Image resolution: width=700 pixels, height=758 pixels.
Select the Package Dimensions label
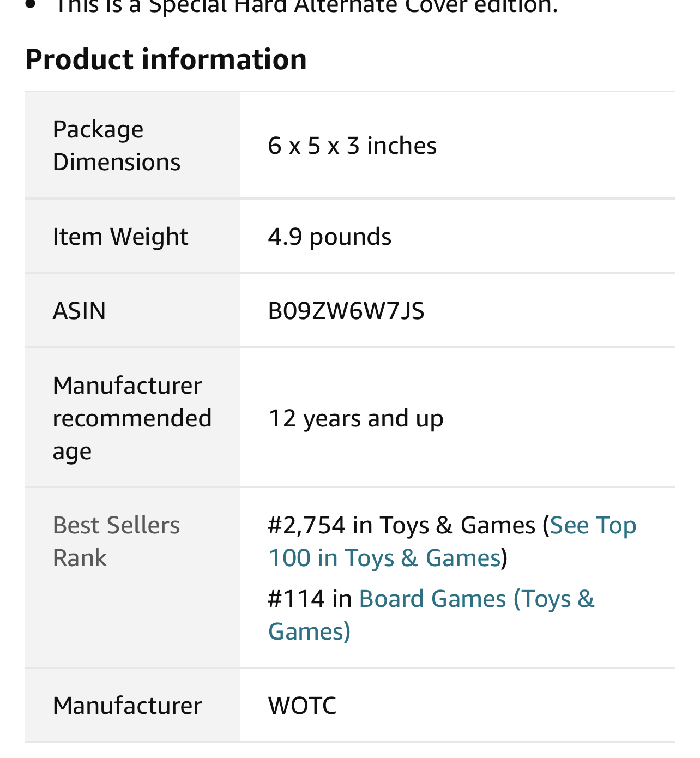(116, 146)
